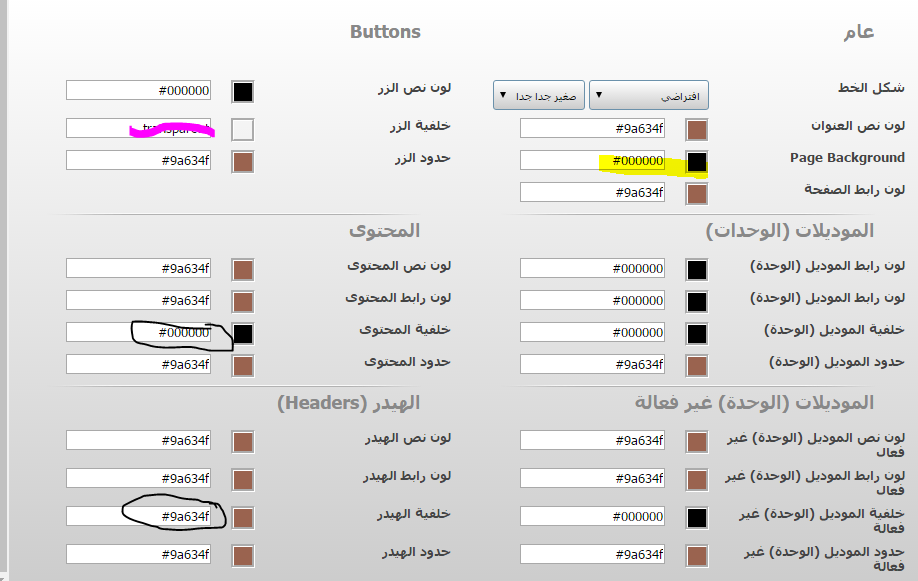Screen dimensions: 918x581
Task: Focus the لون نص الهيدر hex field
Action: pos(138,440)
